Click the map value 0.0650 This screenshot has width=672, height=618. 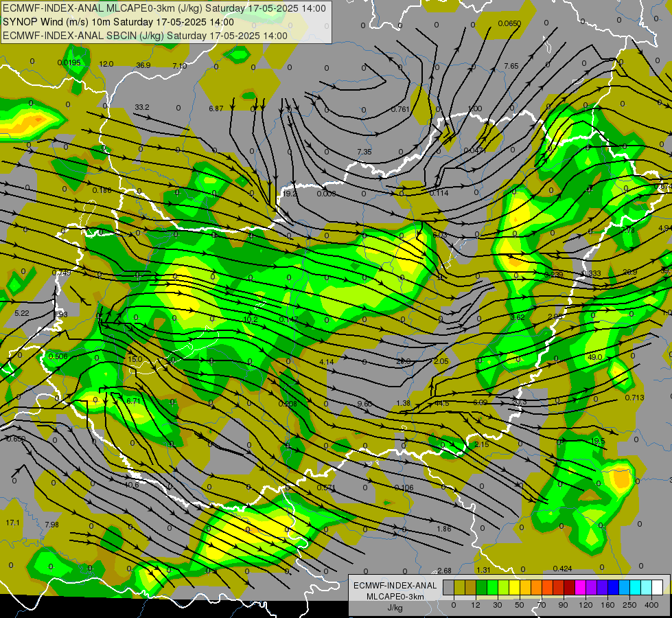[509, 23]
